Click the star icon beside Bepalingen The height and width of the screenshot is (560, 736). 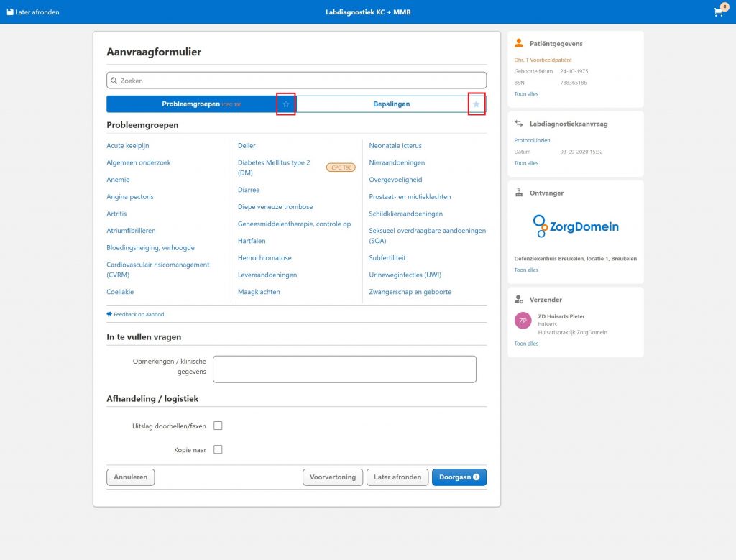pos(476,104)
